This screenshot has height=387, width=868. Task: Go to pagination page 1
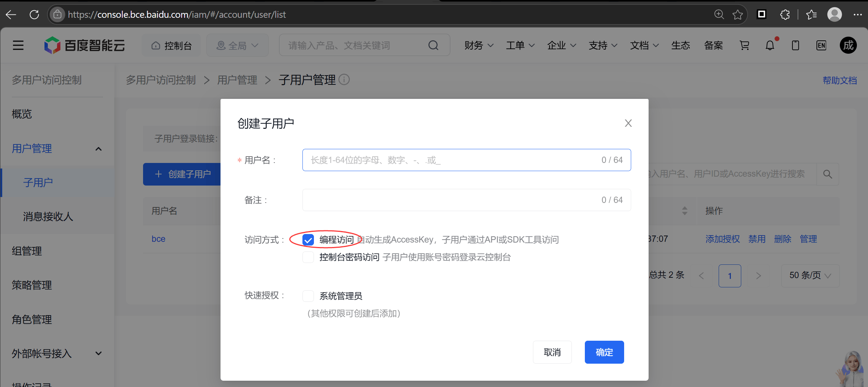pos(729,276)
